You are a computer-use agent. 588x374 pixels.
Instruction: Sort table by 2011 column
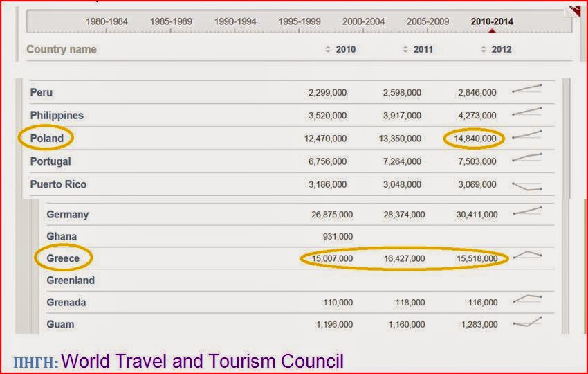[x=418, y=50]
